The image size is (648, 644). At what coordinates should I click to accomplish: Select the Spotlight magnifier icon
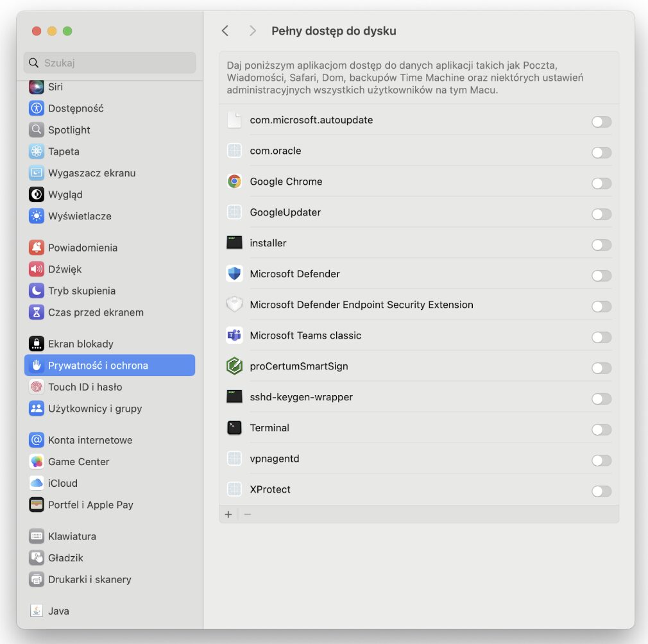[37, 130]
